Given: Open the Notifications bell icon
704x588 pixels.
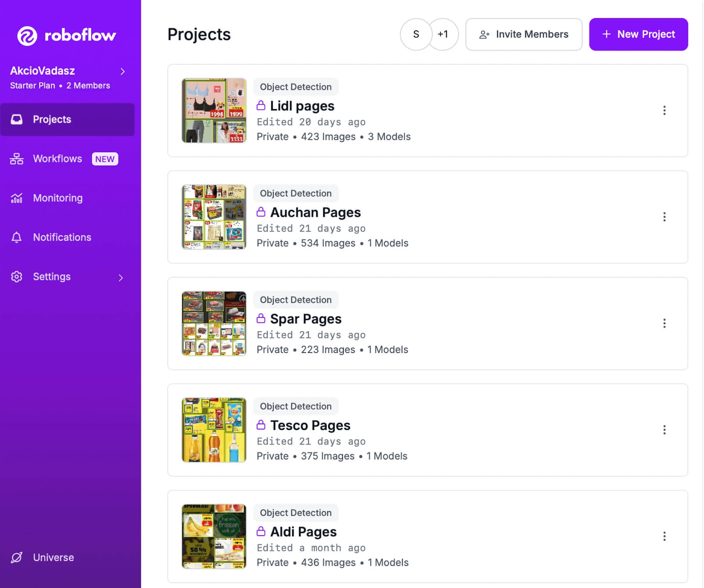Looking at the screenshot, I should coord(17,237).
